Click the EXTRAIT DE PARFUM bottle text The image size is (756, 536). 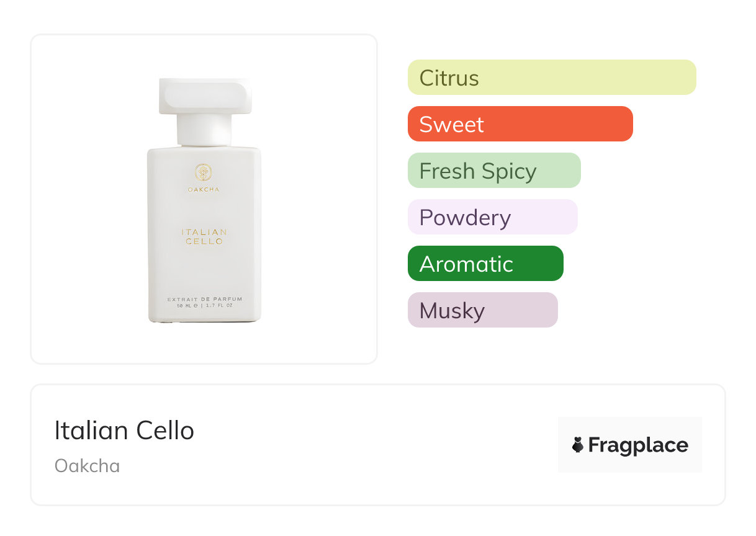(204, 299)
